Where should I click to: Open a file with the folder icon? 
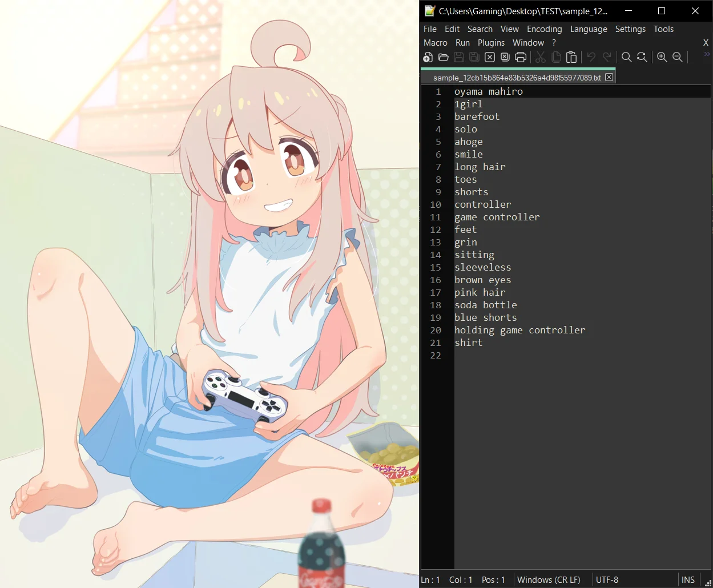(x=443, y=57)
